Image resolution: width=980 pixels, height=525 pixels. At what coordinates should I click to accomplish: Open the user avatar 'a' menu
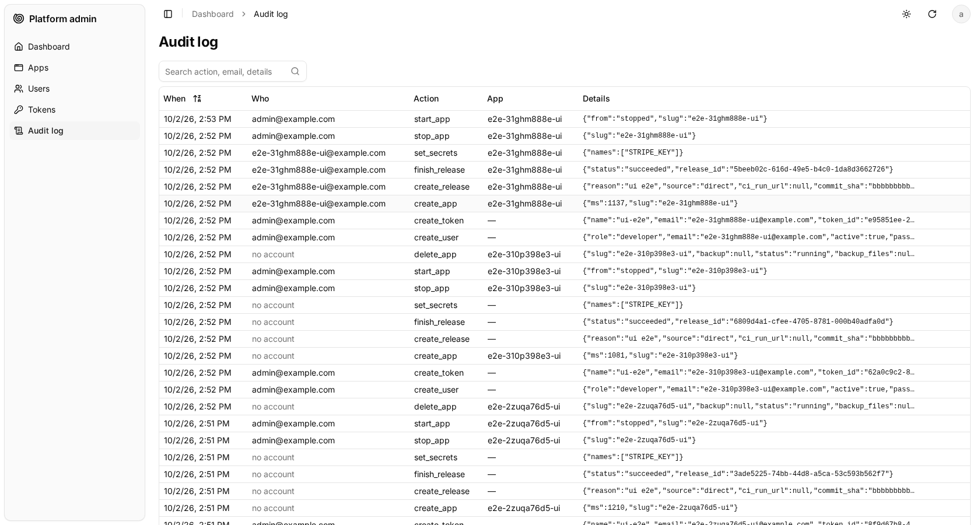pyautogui.click(x=961, y=14)
